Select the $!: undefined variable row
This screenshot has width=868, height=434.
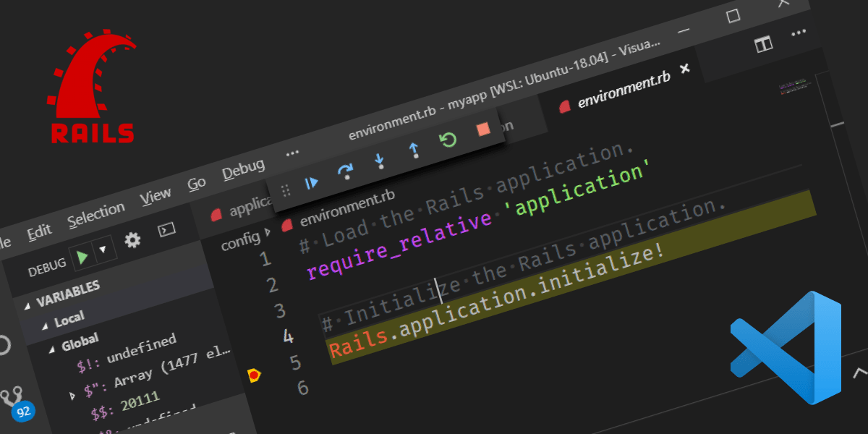click(x=127, y=354)
